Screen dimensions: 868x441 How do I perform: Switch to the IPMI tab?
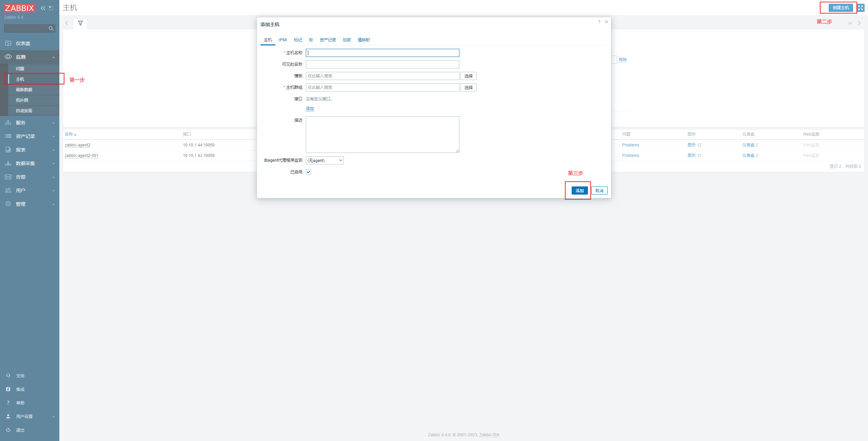pos(283,40)
